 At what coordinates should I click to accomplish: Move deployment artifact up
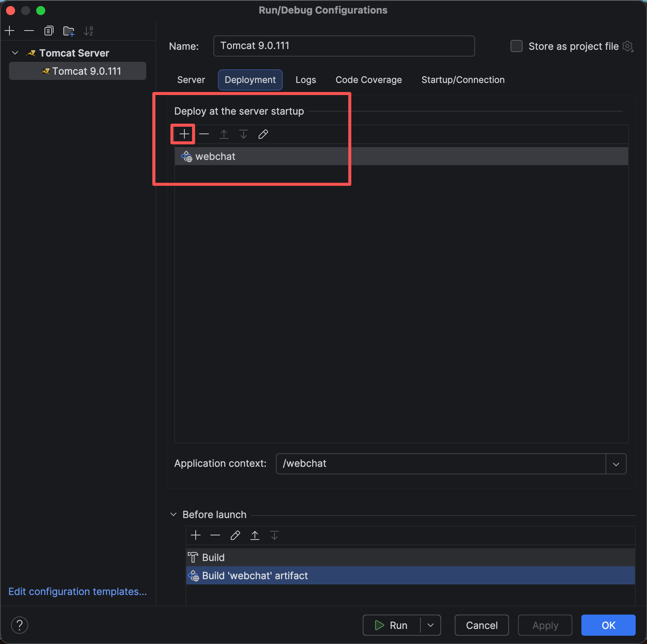(224, 134)
